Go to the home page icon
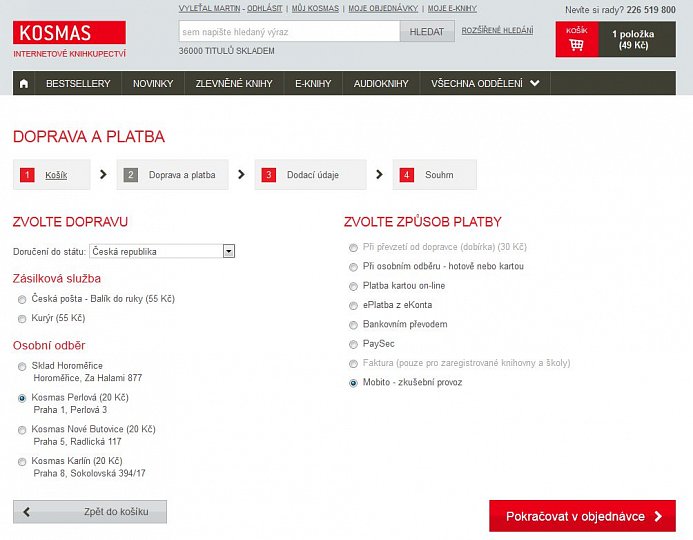The height and width of the screenshot is (540, 693). coord(24,84)
